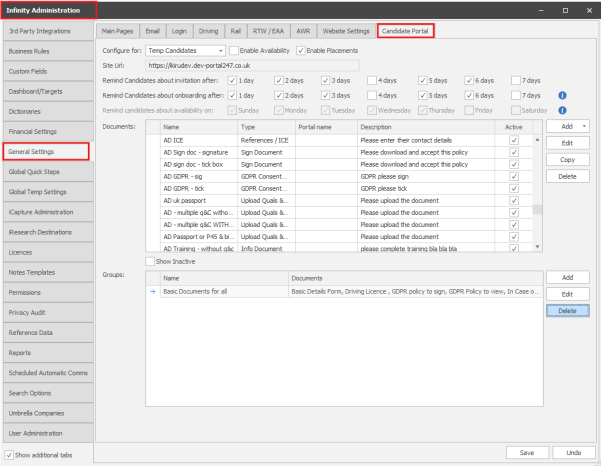Image resolution: width=601 pixels, height=466 pixels.
Task: Click Edit button for groups
Action: (x=568, y=294)
